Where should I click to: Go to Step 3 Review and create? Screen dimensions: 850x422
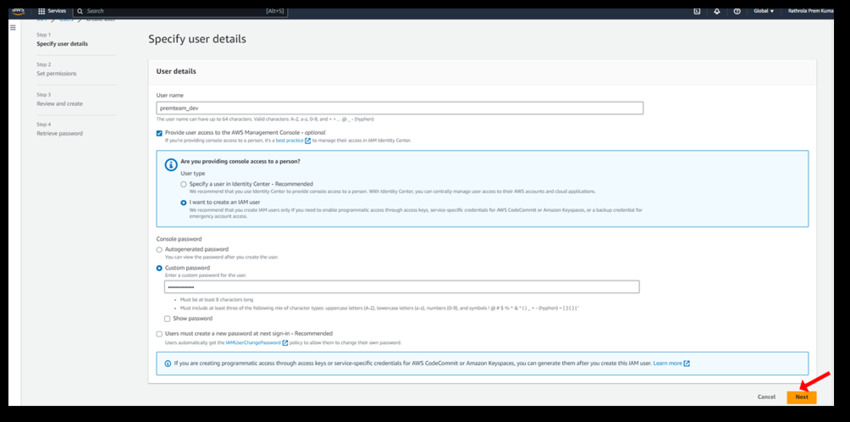tap(60, 104)
